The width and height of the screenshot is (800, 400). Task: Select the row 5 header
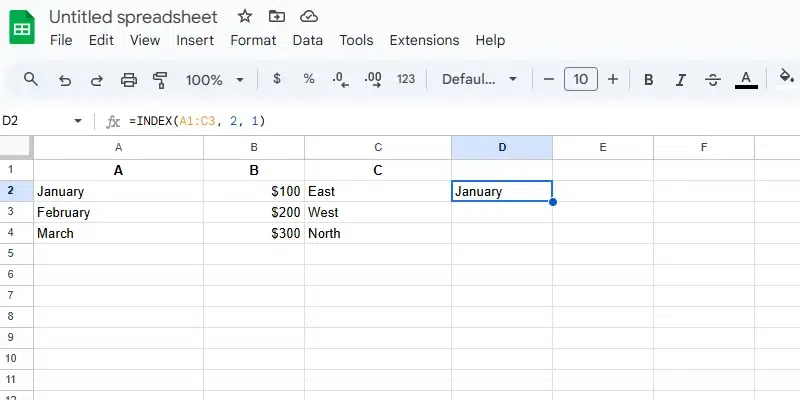click(x=17, y=254)
